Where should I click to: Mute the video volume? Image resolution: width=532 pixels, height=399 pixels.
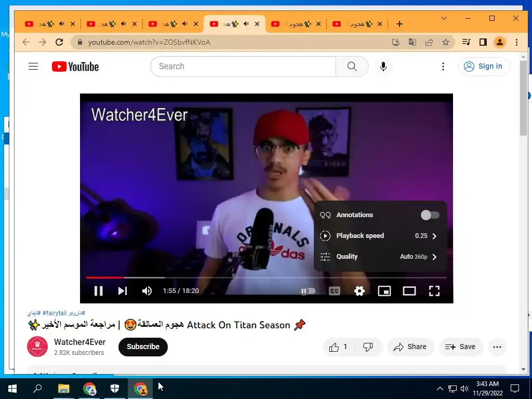[147, 291]
